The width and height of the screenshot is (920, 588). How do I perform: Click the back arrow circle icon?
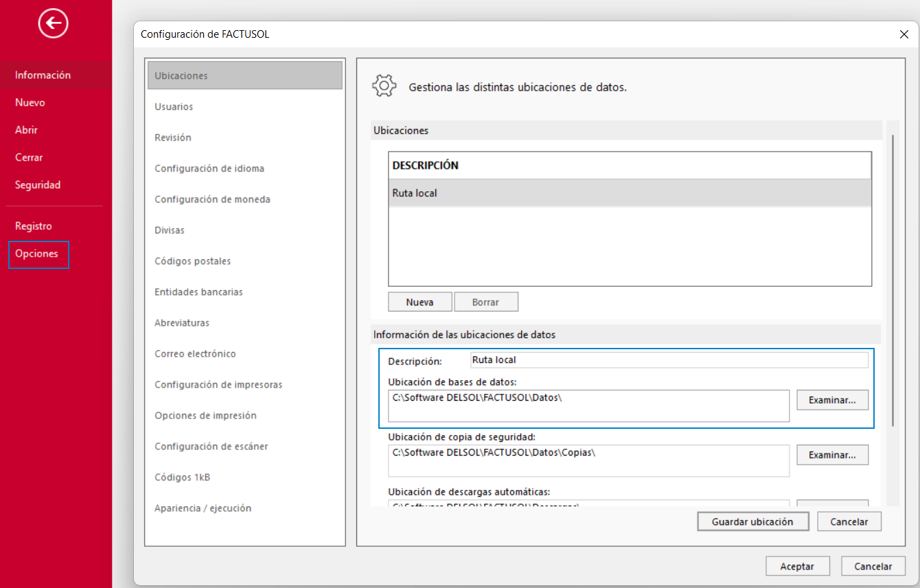pyautogui.click(x=54, y=24)
